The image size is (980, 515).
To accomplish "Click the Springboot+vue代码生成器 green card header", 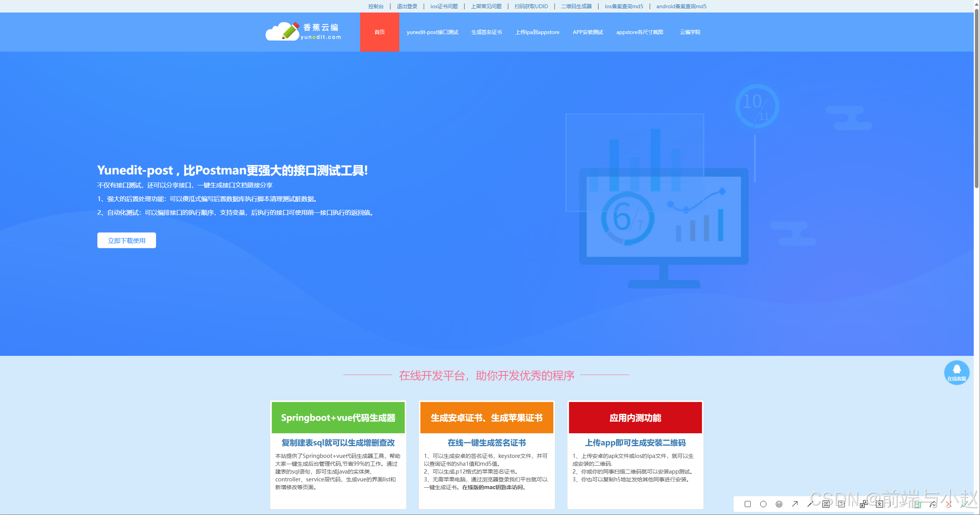I will click(338, 418).
